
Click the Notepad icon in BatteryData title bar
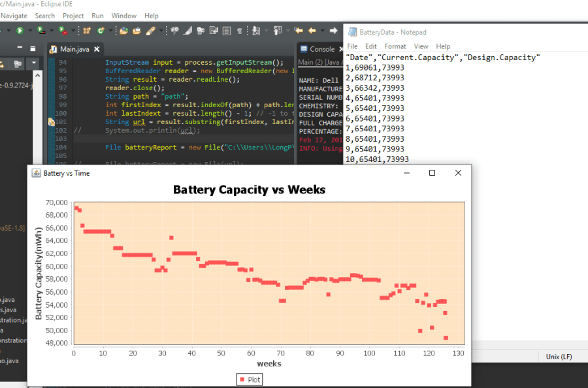tap(352, 32)
